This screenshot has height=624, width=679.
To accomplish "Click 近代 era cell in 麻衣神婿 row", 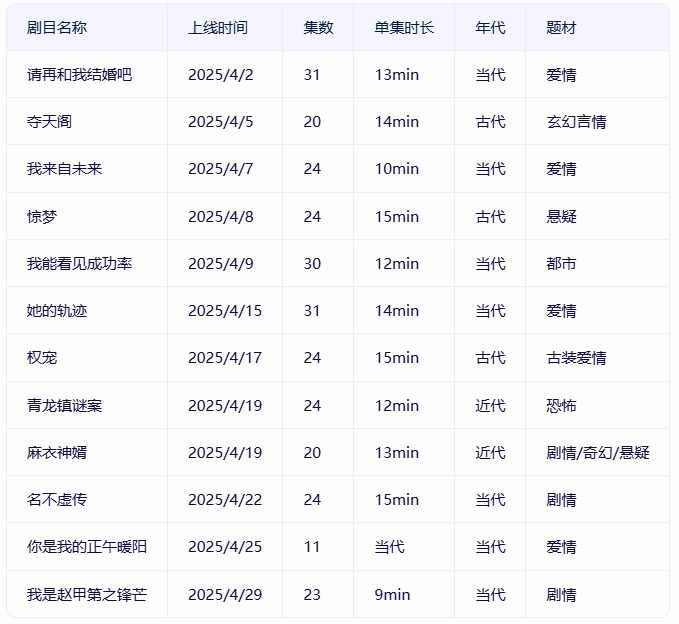I will pos(490,453).
